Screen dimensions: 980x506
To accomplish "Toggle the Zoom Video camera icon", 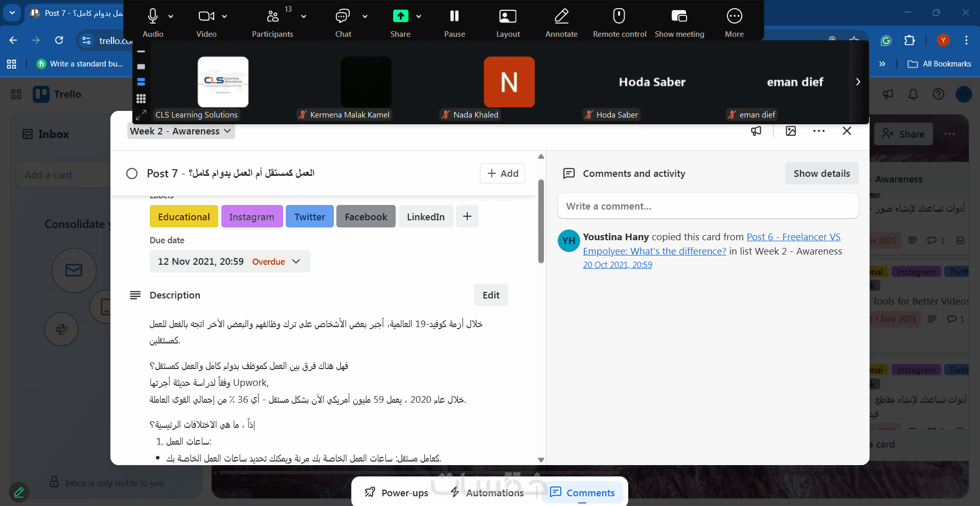I will click(206, 16).
